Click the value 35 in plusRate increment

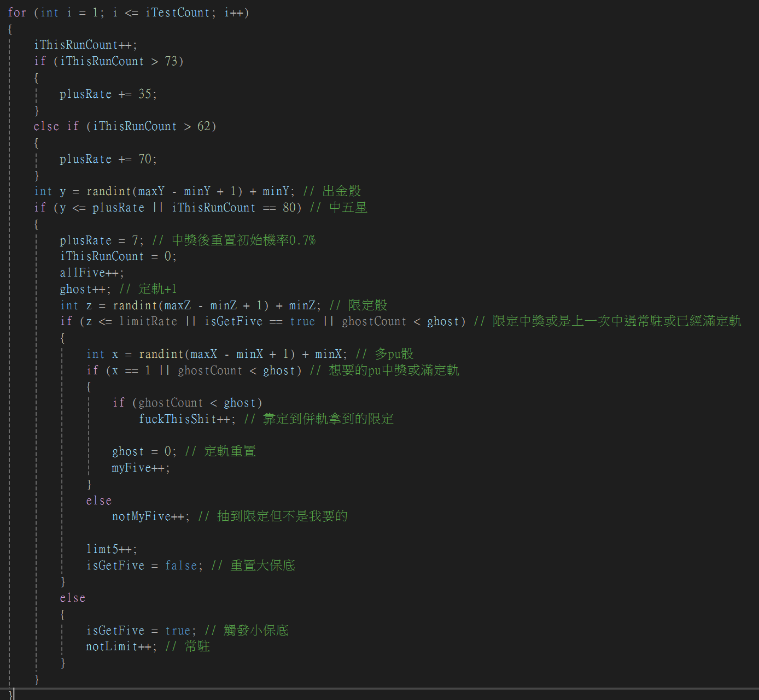(144, 94)
